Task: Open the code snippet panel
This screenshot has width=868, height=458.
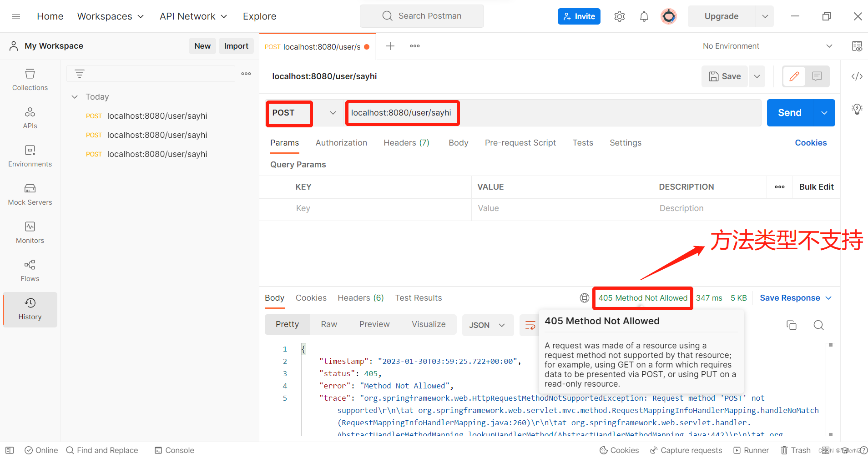Action: 857,76
